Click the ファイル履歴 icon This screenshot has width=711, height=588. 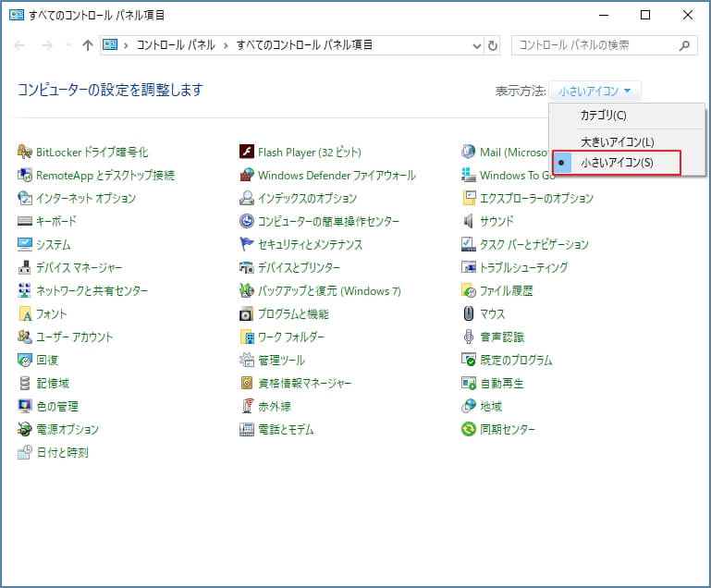pos(469,290)
